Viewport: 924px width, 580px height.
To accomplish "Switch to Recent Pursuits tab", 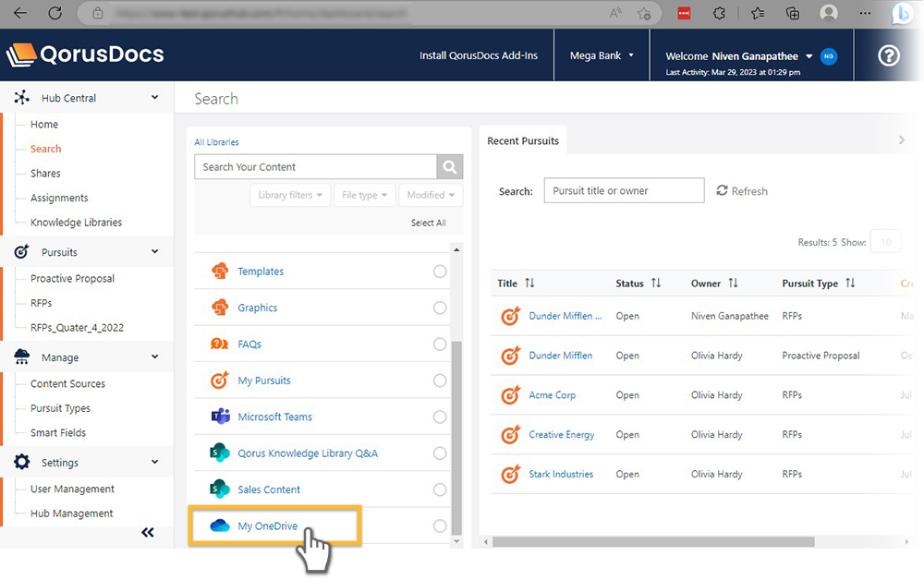I will click(523, 140).
